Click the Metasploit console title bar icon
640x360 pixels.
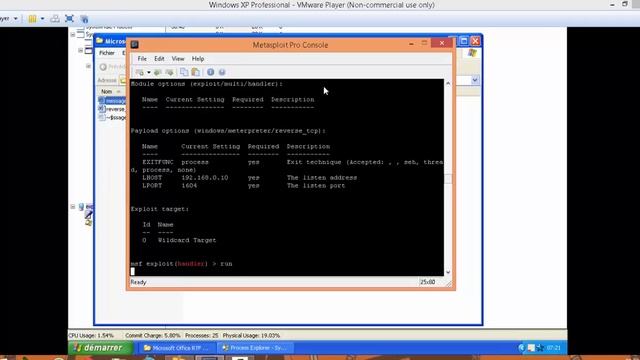135,45
